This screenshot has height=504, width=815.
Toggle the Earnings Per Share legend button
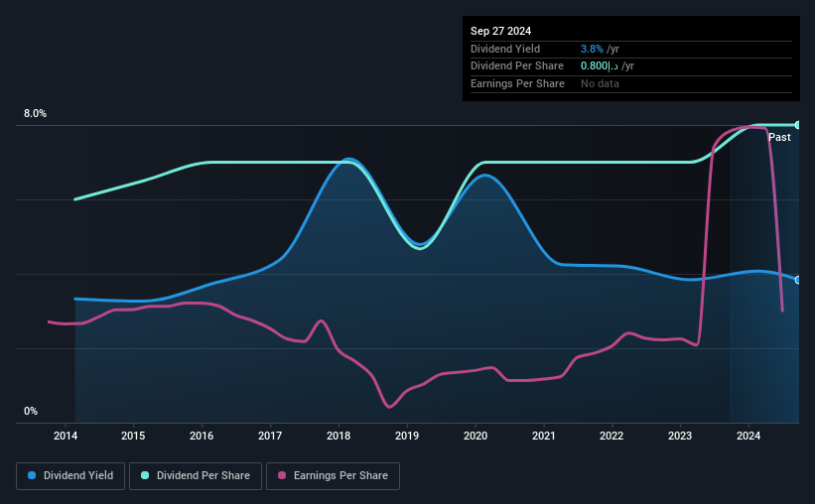[333, 476]
